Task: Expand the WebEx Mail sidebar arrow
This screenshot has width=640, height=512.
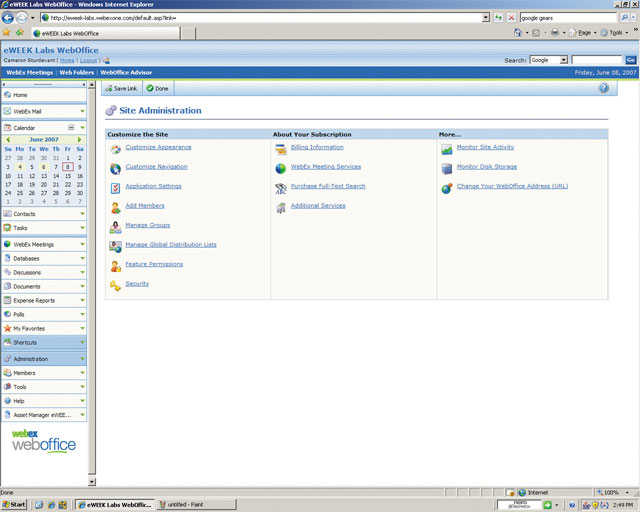Action: pyautogui.click(x=82, y=111)
